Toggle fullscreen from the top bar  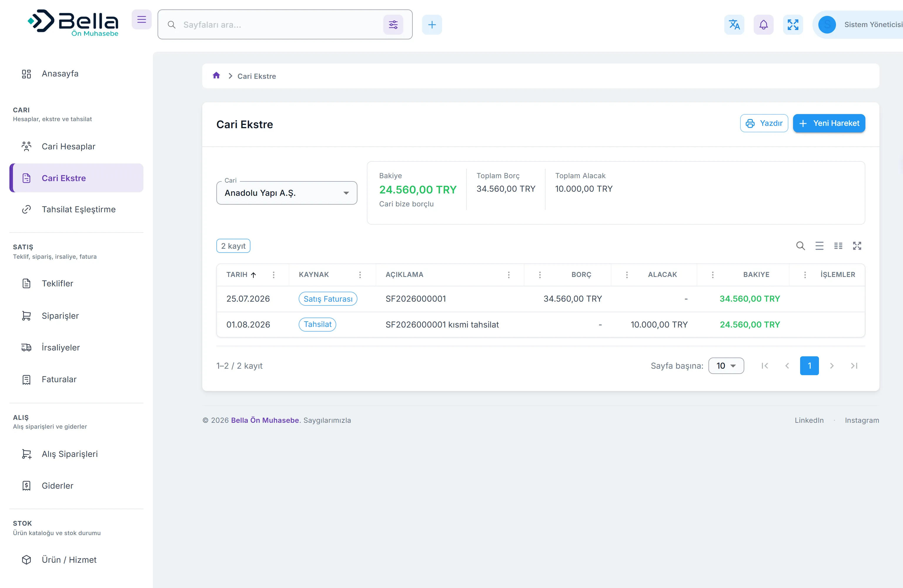[x=793, y=25]
